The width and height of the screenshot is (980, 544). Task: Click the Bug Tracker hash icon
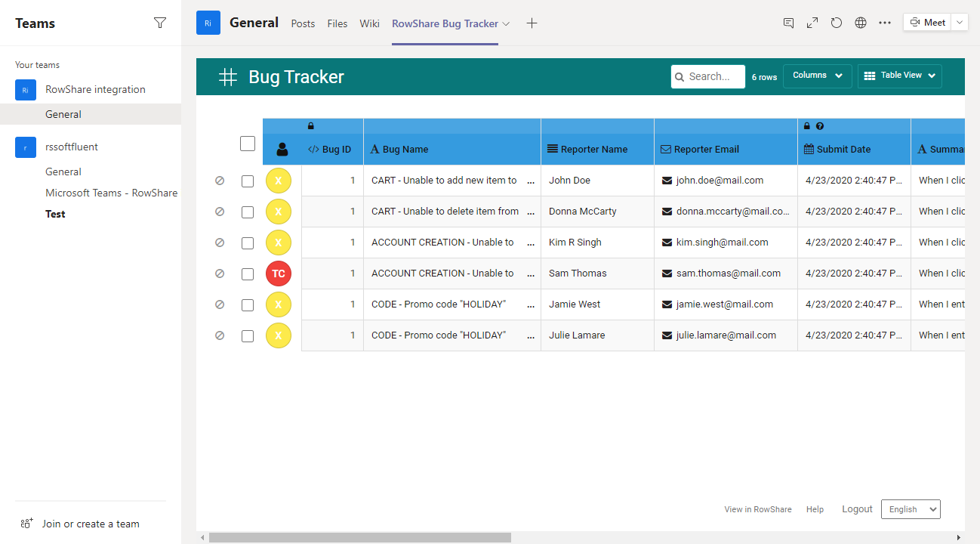(228, 76)
